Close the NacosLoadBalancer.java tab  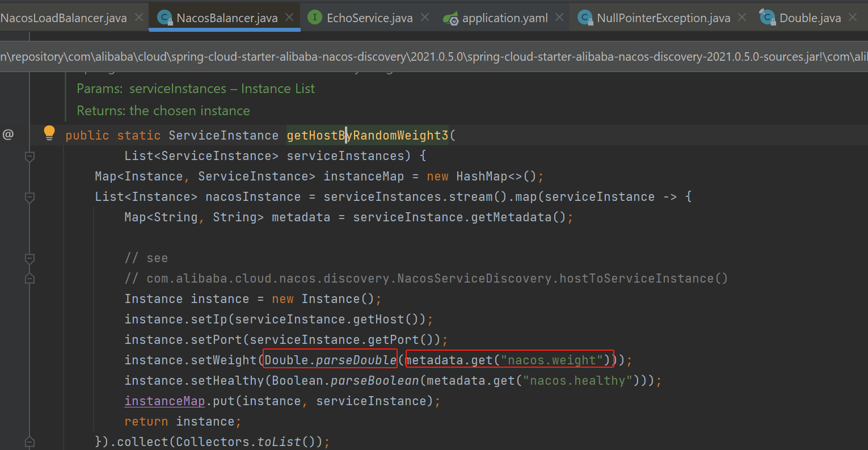[139, 18]
